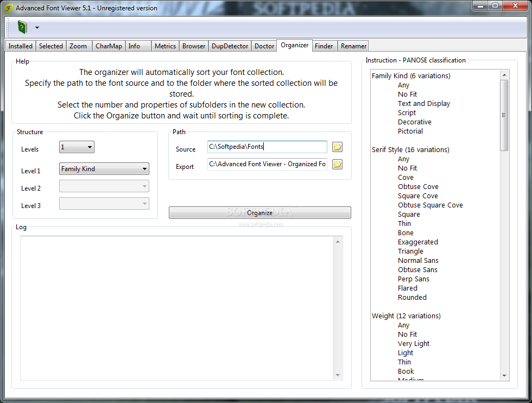Browse for Export folder icon
Viewport: 532px width, 403px height.
(x=337, y=165)
